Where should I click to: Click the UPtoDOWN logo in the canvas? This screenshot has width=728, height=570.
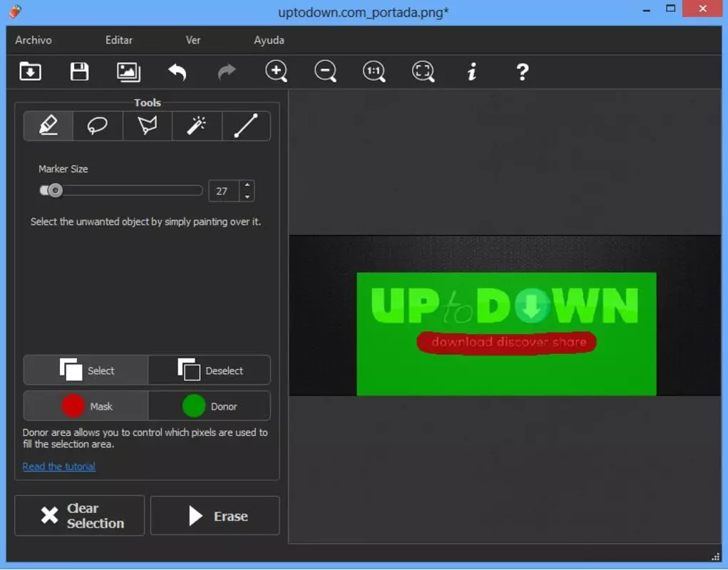click(x=505, y=305)
